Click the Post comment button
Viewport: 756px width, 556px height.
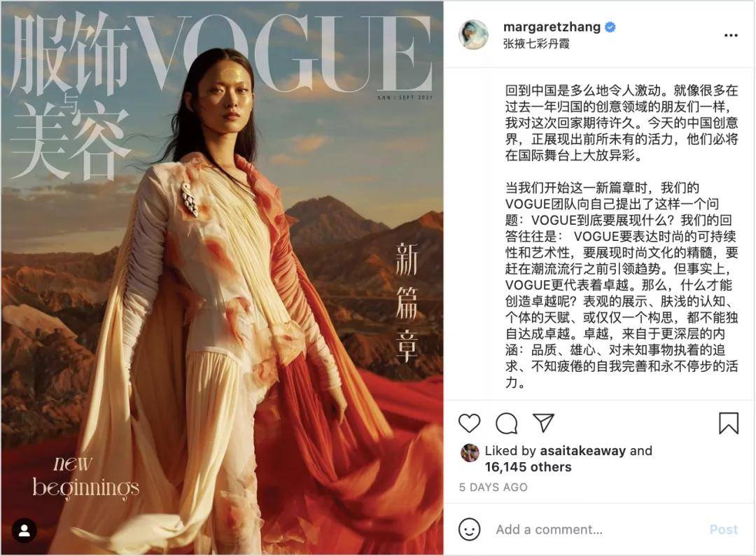pos(723,529)
